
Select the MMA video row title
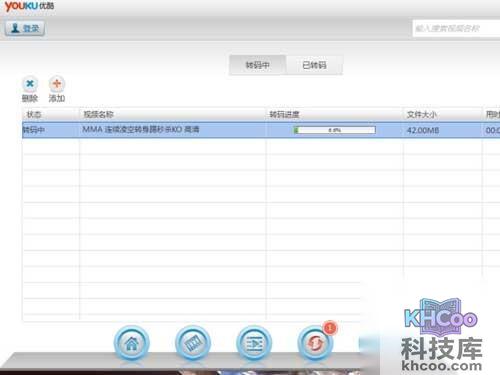[141, 129]
